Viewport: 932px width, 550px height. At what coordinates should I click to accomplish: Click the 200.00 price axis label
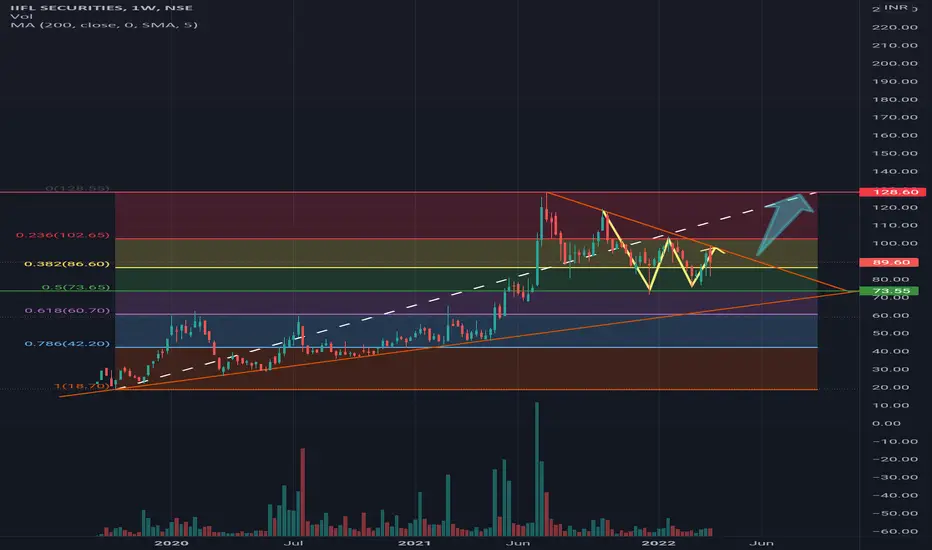click(x=895, y=63)
